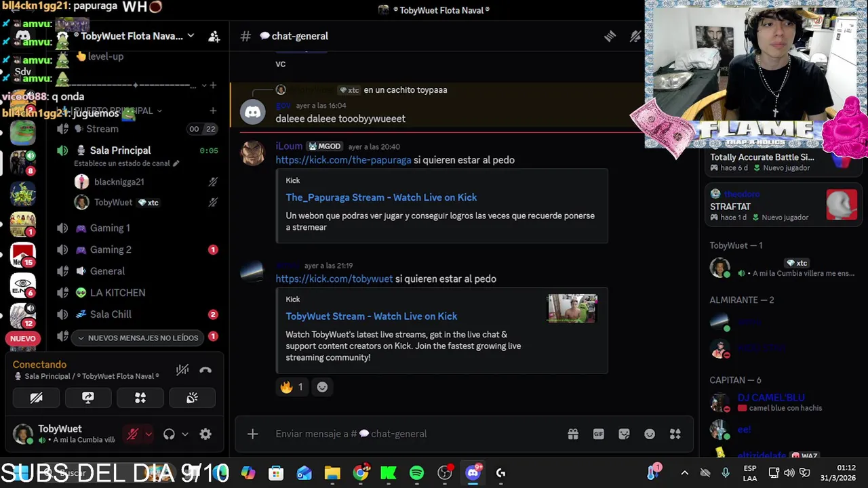Image resolution: width=868 pixels, height=488 pixels.
Task: Expand the TobyWuet Flota Naval server menu
Action: coord(191,36)
